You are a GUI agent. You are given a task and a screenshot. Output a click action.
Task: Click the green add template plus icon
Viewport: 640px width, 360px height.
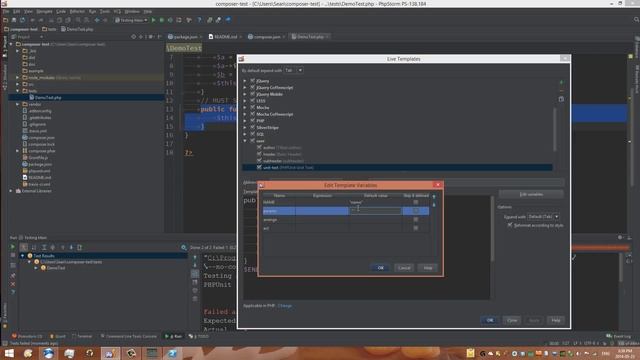pyautogui.click(x=561, y=82)
